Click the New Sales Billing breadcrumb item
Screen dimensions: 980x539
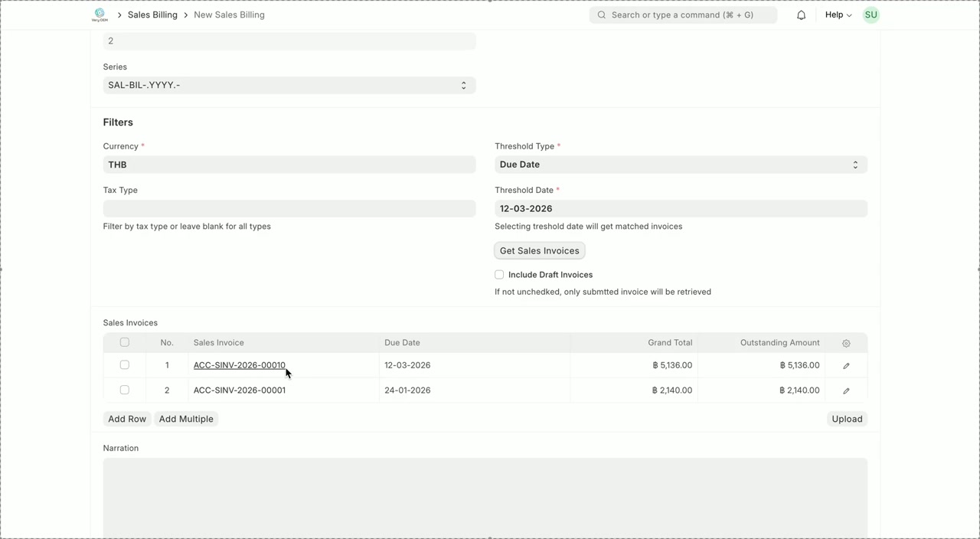click(229, 15)
